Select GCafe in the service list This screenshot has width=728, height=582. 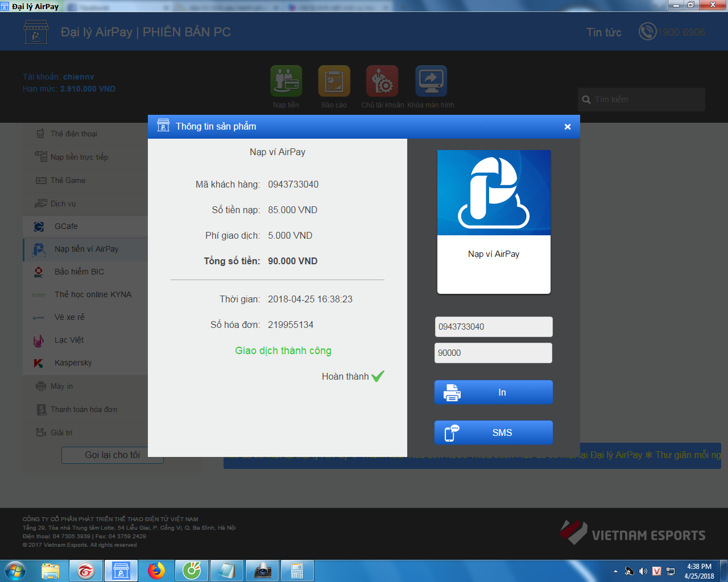(85, 226)
